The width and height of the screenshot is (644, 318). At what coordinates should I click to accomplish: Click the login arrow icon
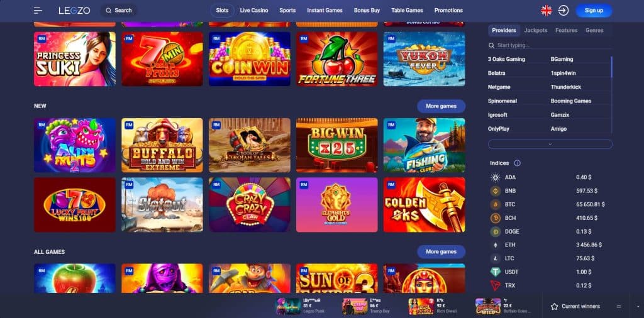click(x=563, y=11)
